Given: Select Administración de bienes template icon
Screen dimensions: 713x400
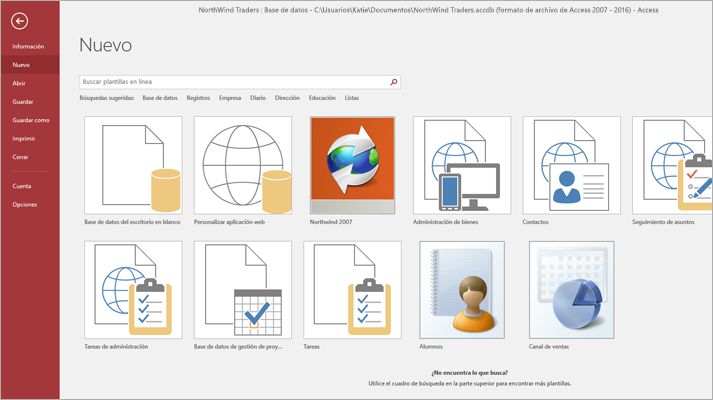Looking at the screenshot, I should (x=462, y=165).
